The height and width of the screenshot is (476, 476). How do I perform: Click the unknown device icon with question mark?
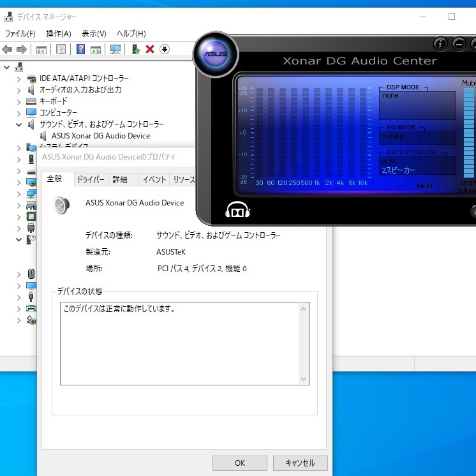tap(31, 239)
